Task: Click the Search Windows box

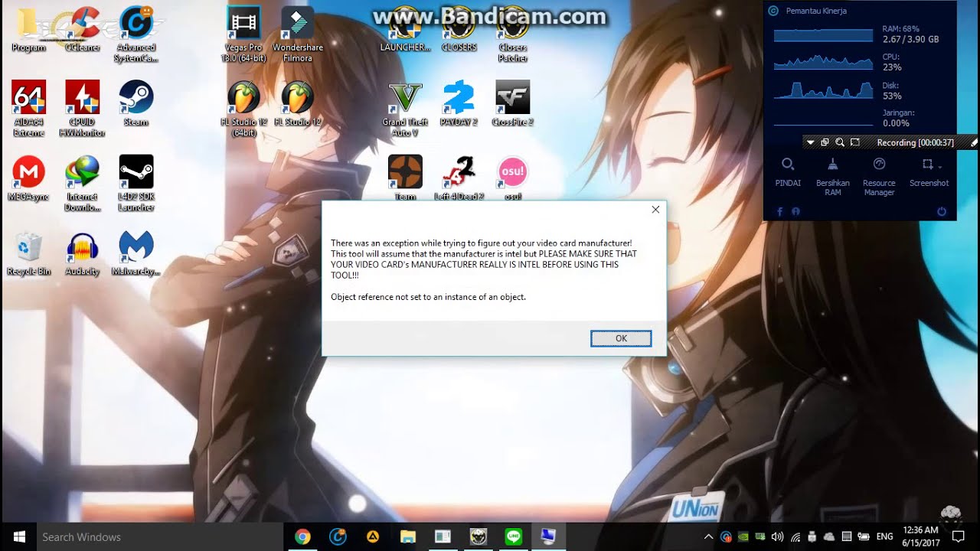Action: point(160,536)
